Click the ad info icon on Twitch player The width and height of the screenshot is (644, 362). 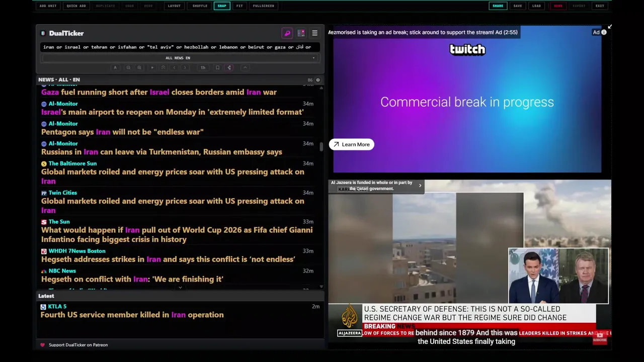point(604,32)
